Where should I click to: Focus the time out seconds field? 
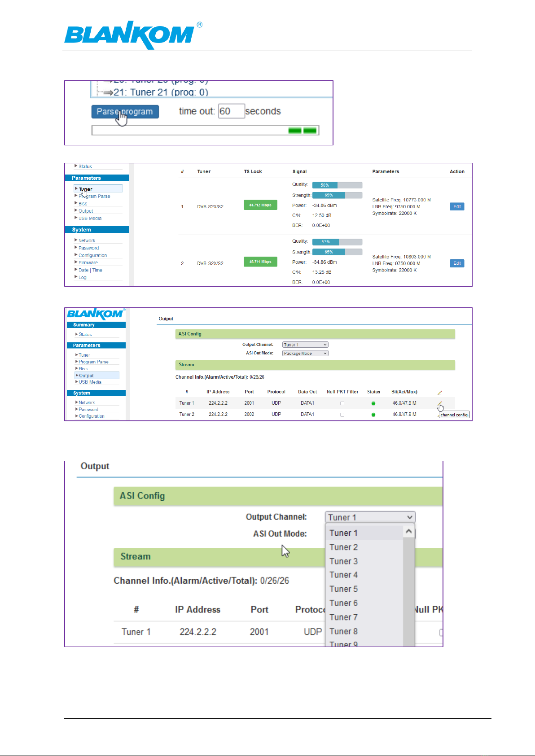coord(231,111)
